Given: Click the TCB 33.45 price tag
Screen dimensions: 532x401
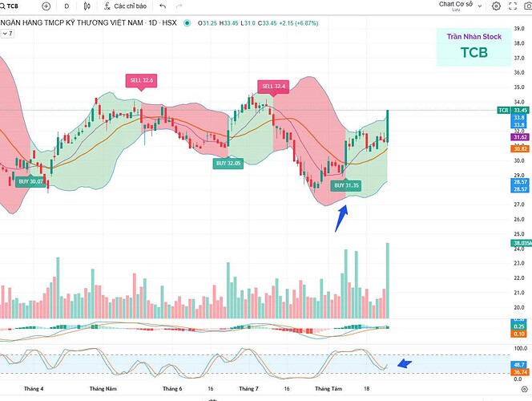Looking at the screenshot, I should pyautogui.click(x=513, y=111).
